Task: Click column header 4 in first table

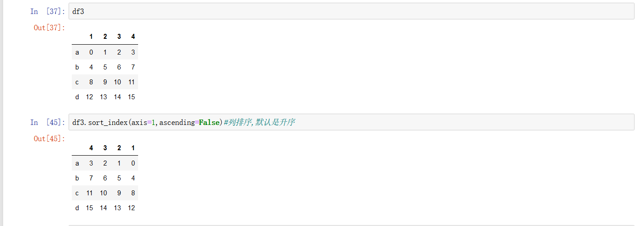Action: click(133, 37)
